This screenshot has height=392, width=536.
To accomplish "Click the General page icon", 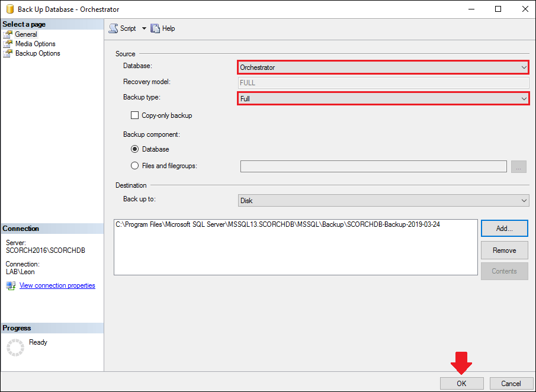I will tap(8, 34).
